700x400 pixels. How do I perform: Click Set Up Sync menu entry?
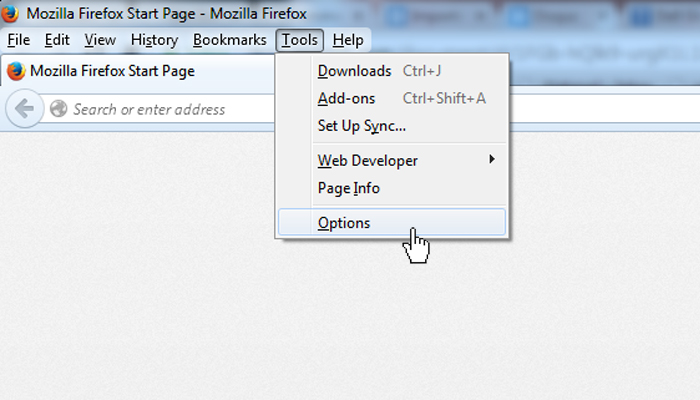[x=392, y=126]
